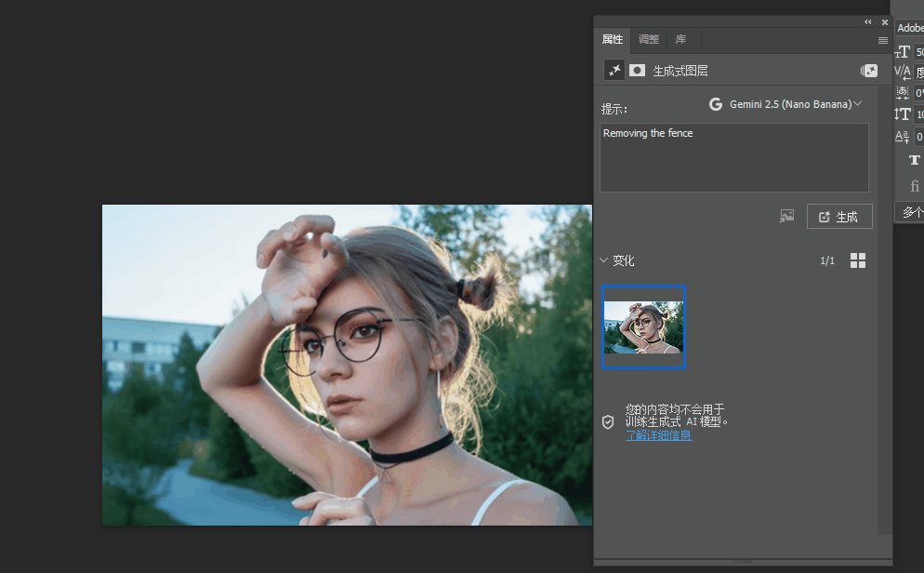Toggle faux bold T button
Image resolution: width=924 pixels, height=573 pixels.
[x=914, y=160]
